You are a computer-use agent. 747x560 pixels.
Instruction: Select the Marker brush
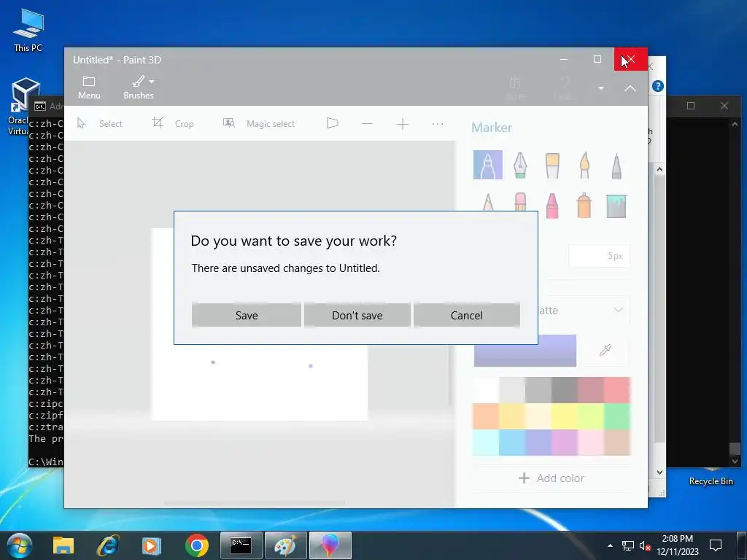(487, 165)
